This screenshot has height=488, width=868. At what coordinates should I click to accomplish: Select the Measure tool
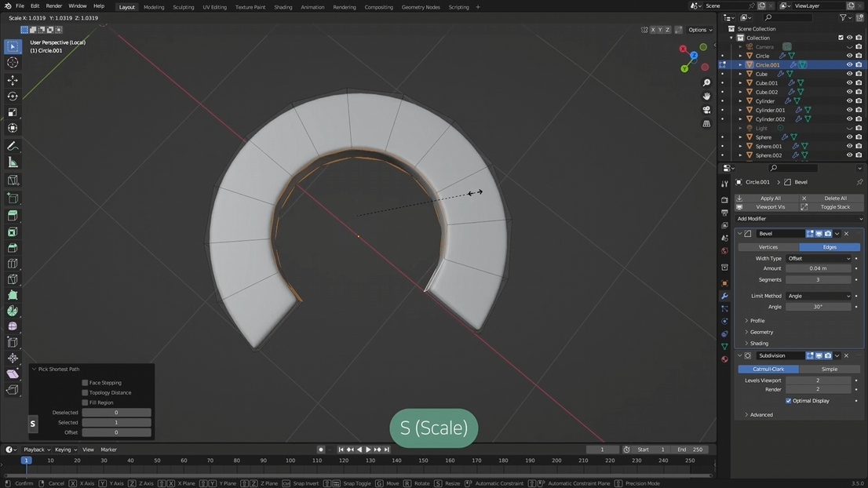tap(13, 162)
